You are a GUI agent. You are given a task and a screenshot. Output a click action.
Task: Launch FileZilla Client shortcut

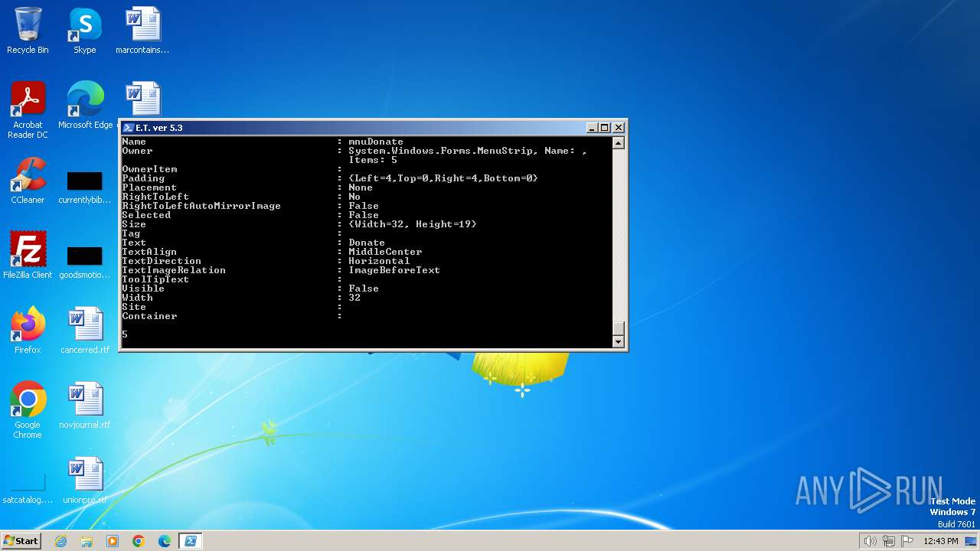pyautogui.click(x=28, y=256)
